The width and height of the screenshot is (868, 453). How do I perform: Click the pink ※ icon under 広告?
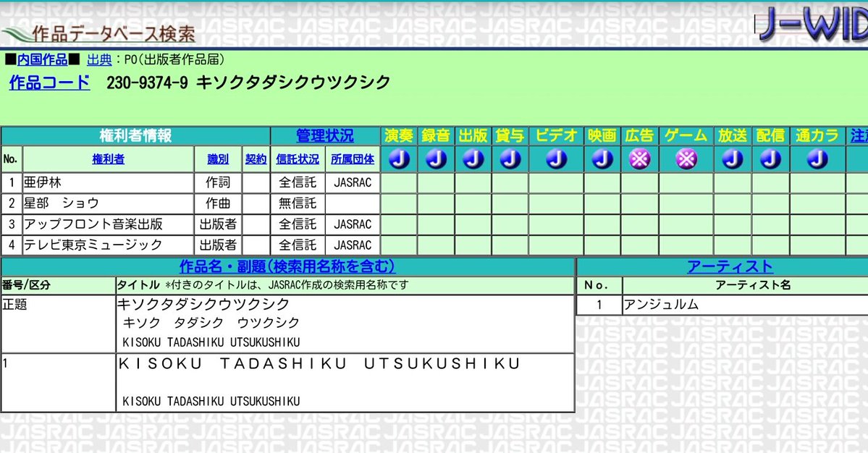(639, 159)
